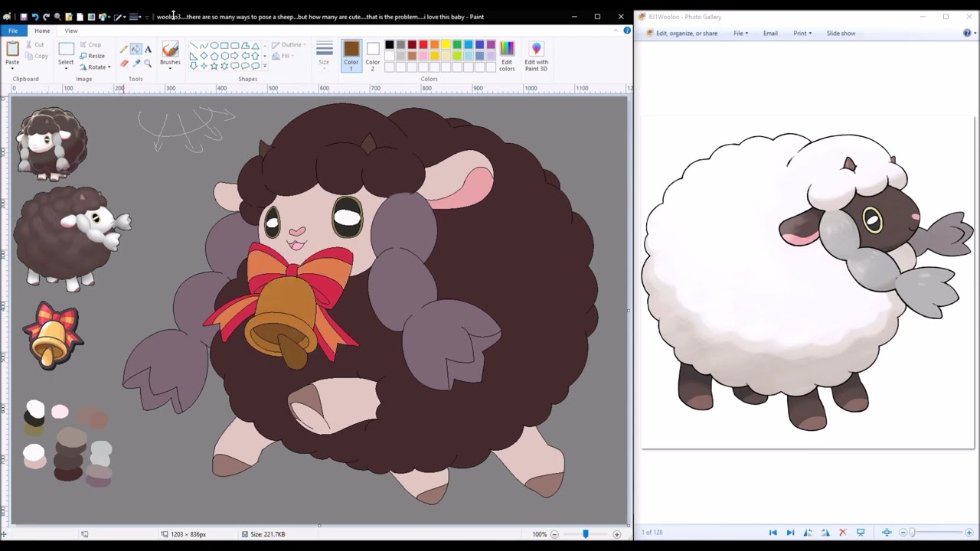This screenshot has height=551, width=980.
Task: Expand the Shapes gallery more arrow
Action: [x=265, y=66]
